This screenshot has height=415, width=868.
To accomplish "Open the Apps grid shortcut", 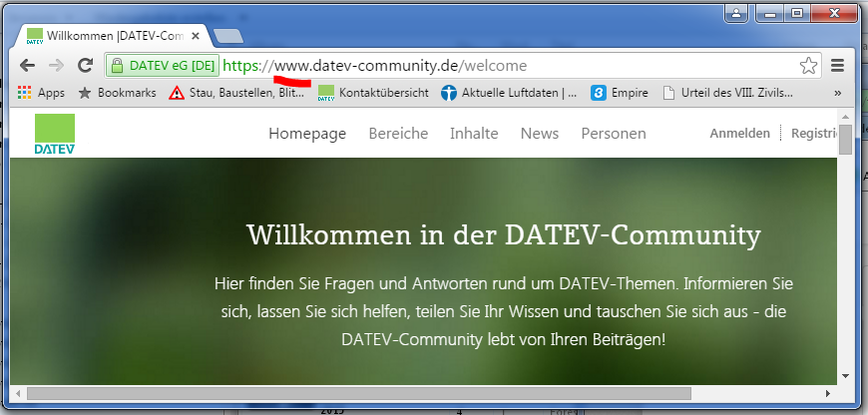I will (x=41, y=93).
